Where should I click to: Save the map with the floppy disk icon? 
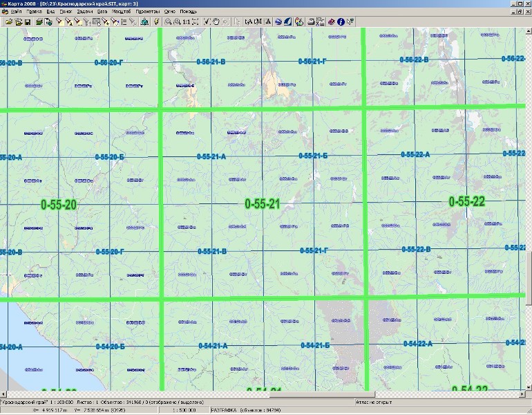pyautogui.click(x=27, y=22)
